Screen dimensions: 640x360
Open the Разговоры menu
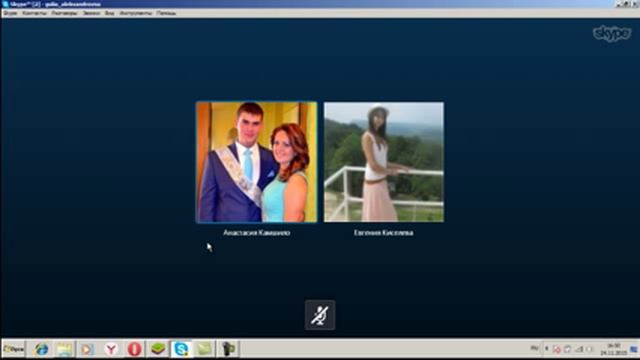pyautogui.click(x=64, y=13)
